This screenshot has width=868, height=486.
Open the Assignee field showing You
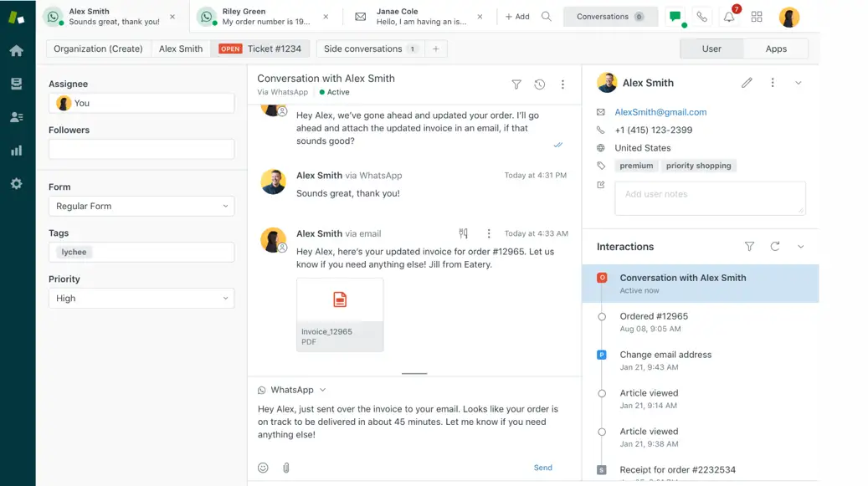tap(141, 104)
